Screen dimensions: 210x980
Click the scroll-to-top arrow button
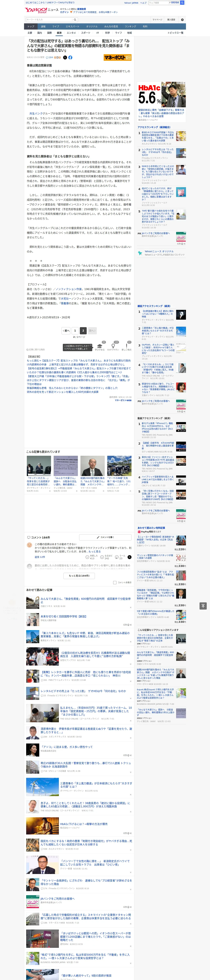(x=203, y=606)
